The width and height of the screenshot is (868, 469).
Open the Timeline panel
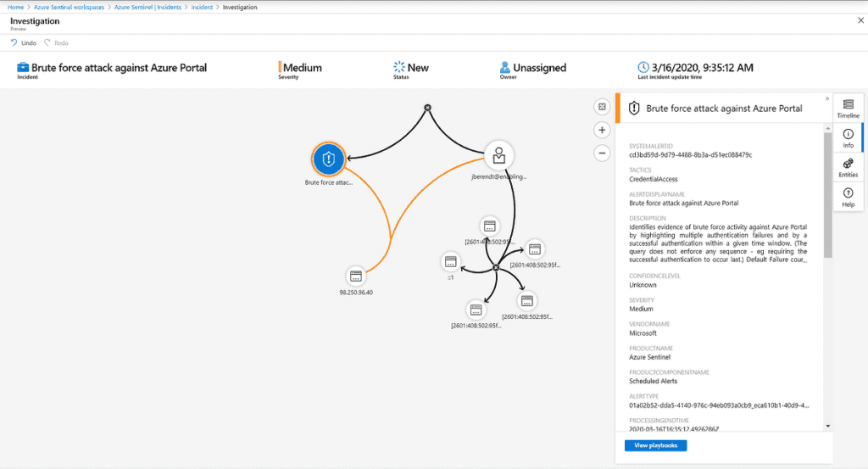coord(848,108)
